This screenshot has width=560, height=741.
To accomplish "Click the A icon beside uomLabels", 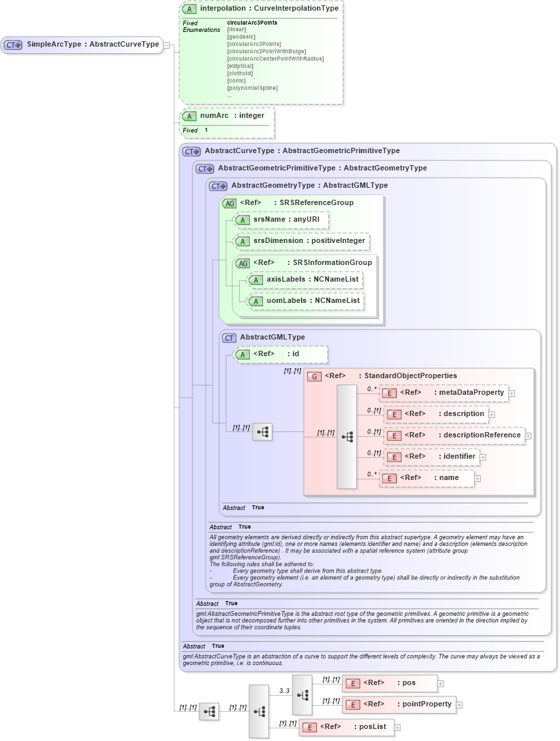I will 256,302.
